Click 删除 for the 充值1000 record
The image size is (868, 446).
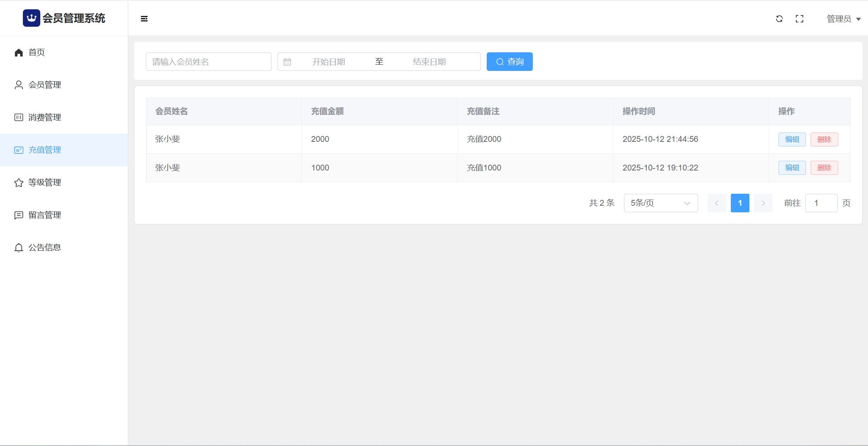[x=824, y=168]
